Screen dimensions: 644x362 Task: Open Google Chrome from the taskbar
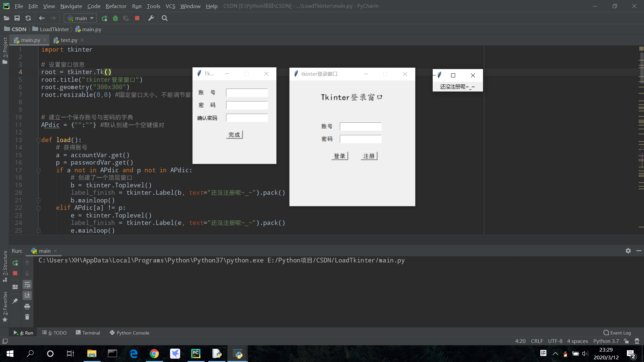154,354
